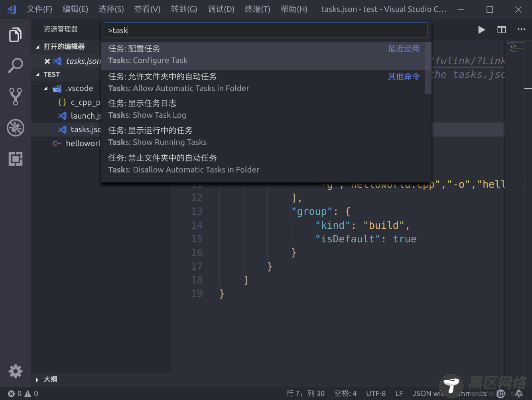The image size is (532, 400).
Task: Open helloworld C++ file in tree
Action: (83, 143)
